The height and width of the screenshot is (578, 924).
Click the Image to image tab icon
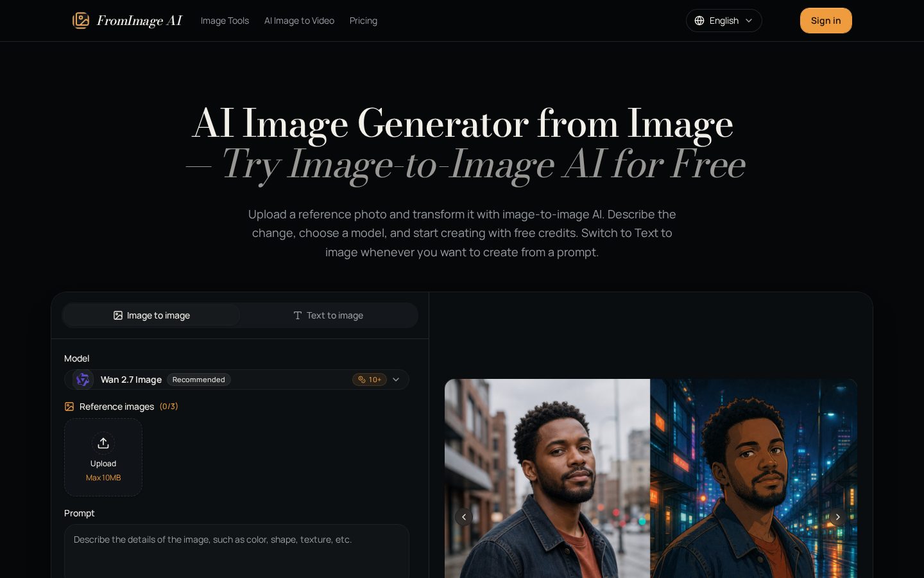pyautogui.click(x=118, y=315)
